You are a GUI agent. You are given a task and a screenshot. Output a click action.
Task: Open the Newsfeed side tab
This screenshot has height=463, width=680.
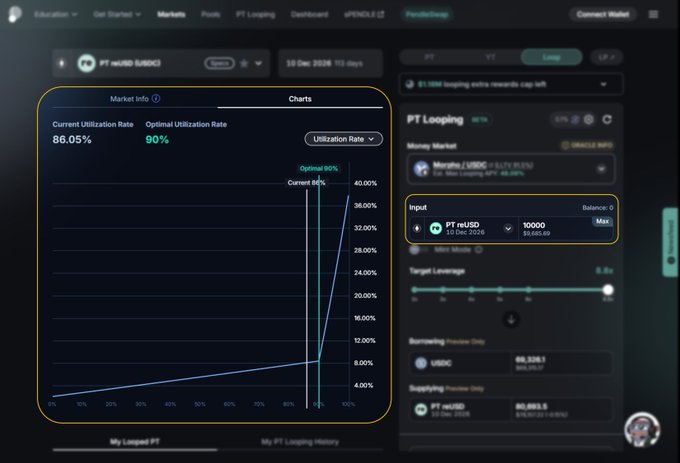pos(670,242)
